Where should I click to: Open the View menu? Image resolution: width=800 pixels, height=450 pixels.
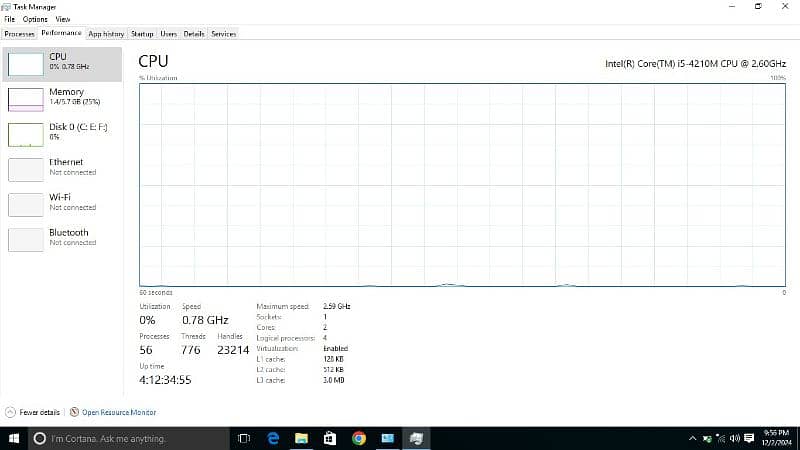tap(63, 19)
